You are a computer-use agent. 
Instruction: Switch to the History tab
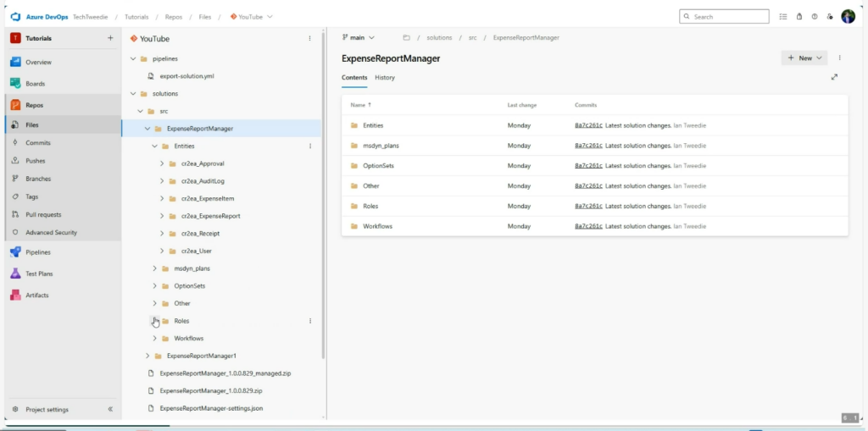pos(385,77)
